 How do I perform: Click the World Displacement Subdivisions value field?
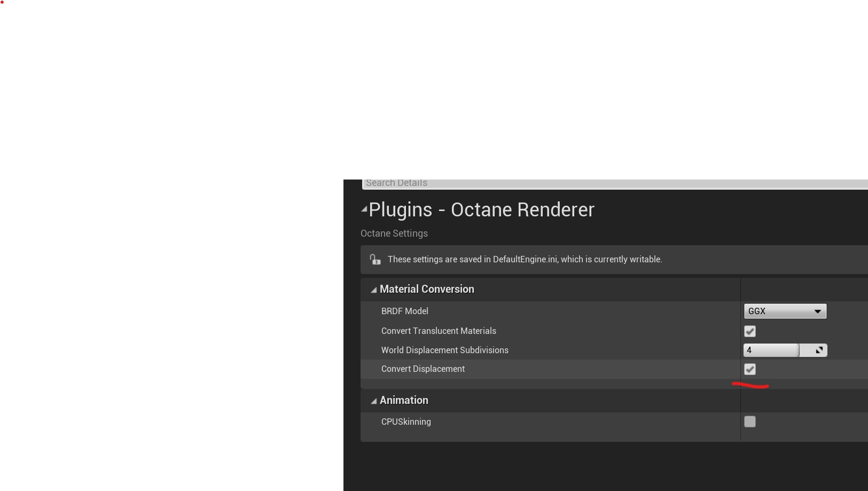(x=771, y=350)
